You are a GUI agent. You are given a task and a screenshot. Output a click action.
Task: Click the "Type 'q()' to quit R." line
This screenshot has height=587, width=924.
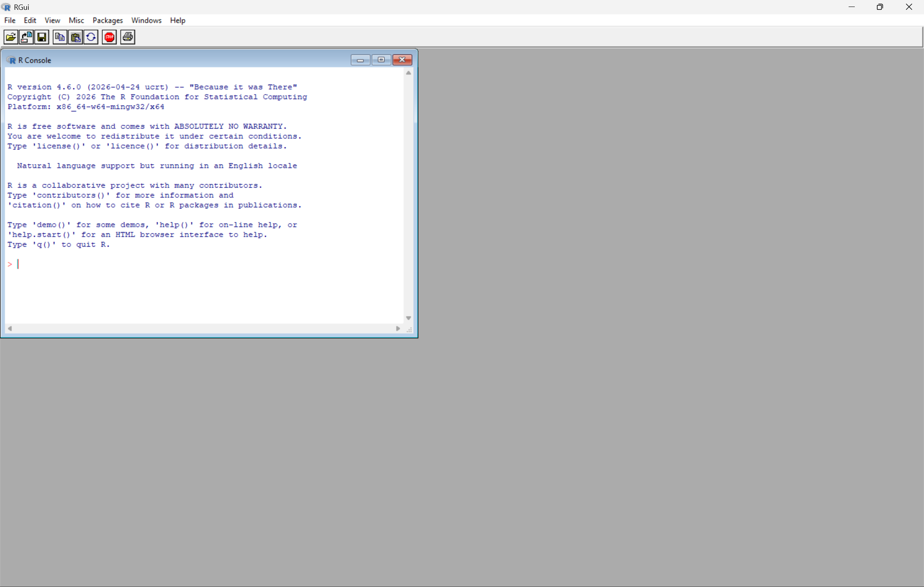59,245
